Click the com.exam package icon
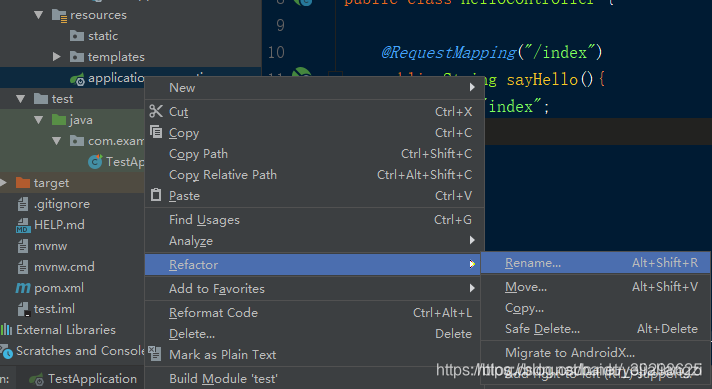The height and width of the screenshot is (389, 712). pyautogui.click(x=77, y=141)
